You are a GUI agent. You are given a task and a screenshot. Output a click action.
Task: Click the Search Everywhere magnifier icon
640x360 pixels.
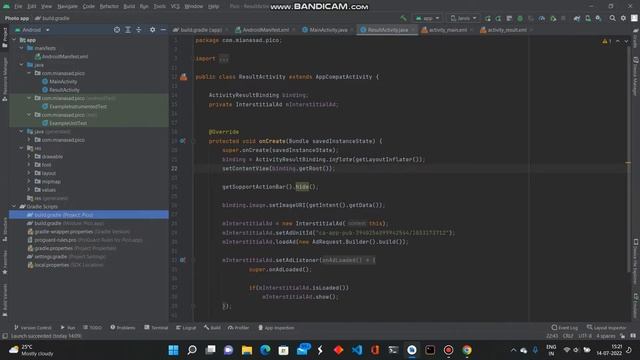point(612,18)
